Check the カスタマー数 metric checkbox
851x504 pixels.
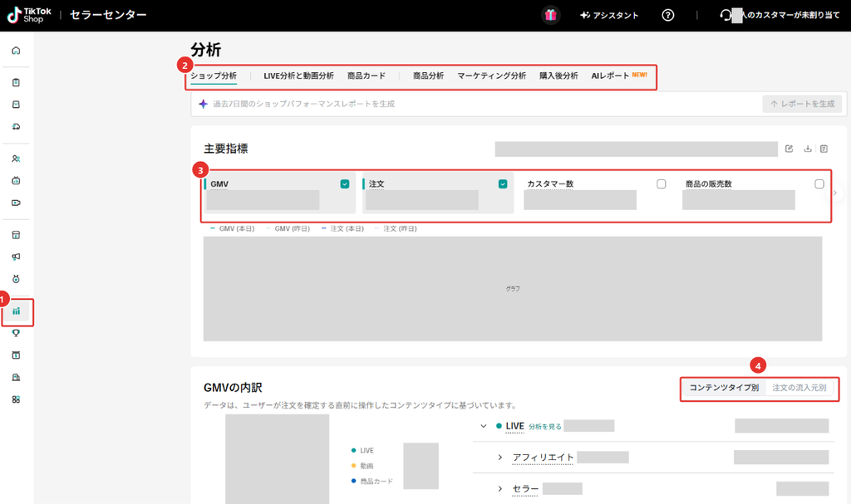661,183
